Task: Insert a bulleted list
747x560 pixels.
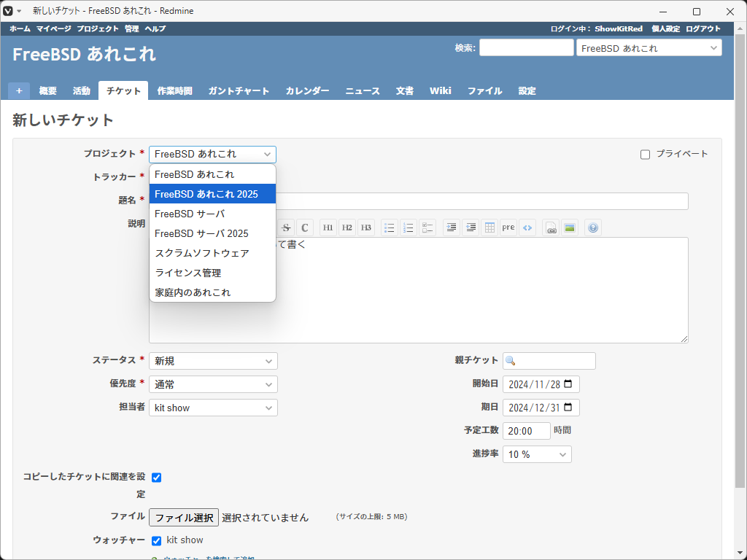Action: pos(390,227)
